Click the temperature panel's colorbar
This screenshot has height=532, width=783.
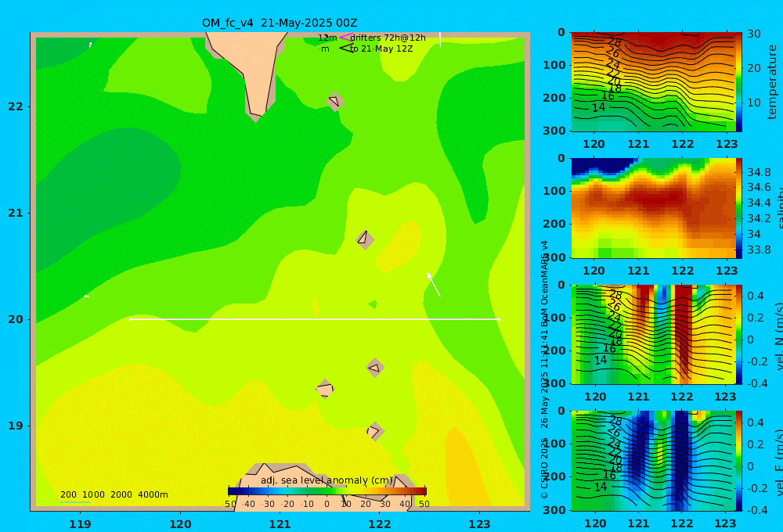(739, 82)
